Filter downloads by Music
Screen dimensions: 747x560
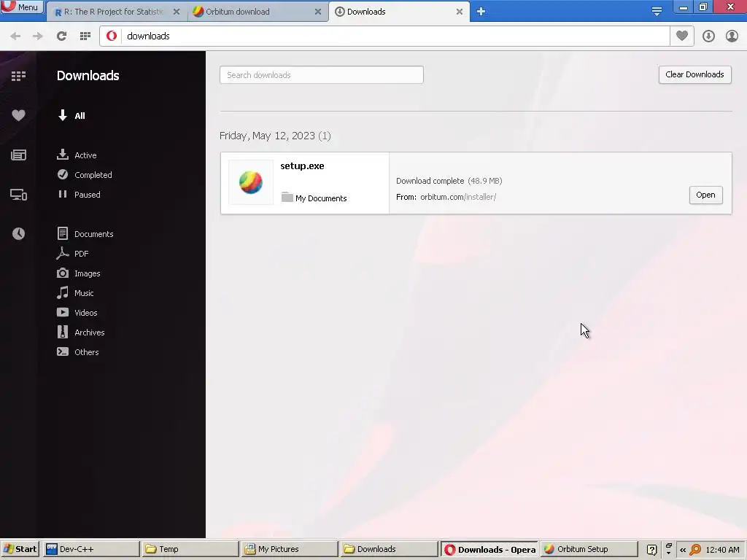[x=75, y=293]
